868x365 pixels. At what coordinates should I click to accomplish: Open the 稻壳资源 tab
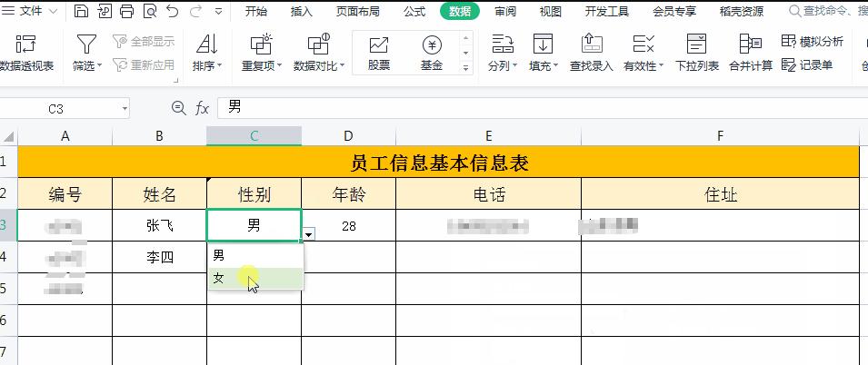pos(742,11)
